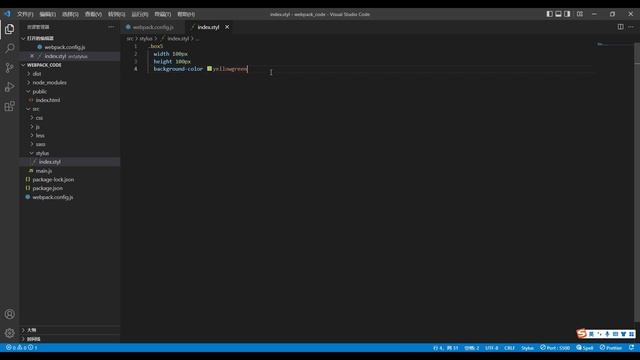Image resolution: width=640 pixels, height=360 pixels.
Task: Expand the less folder
Action: click(x=32, y=136)
